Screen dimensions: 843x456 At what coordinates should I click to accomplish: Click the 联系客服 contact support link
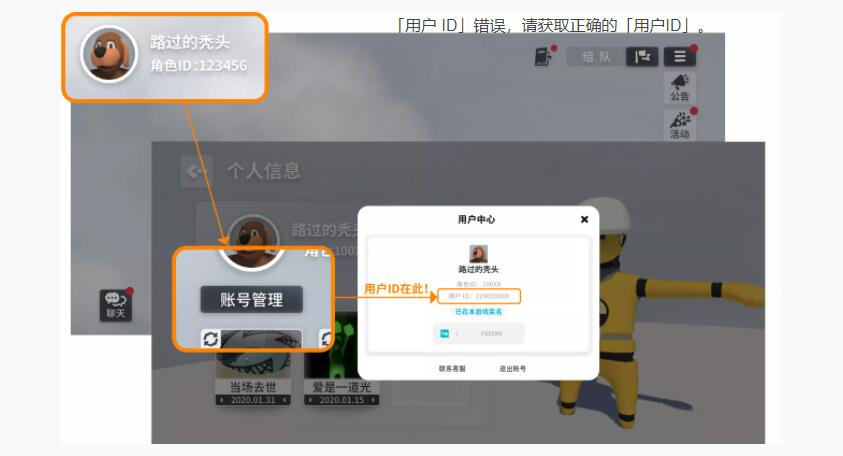452,368
